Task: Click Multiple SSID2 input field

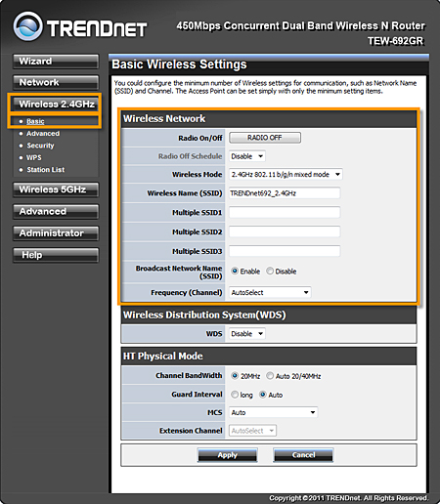Action: click(285, 231)
